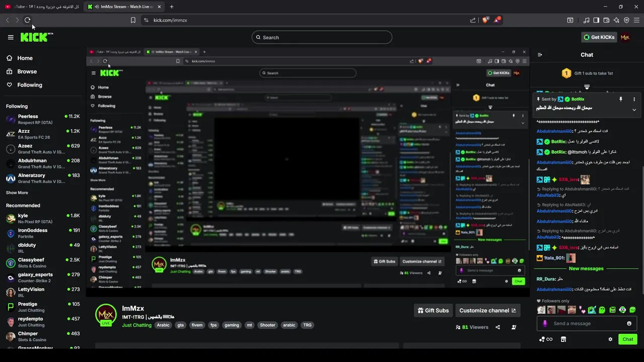Viewport: 644px width, 362px height.
Task: Open the Leo AI sparkle icon
Action: [616, 20]
